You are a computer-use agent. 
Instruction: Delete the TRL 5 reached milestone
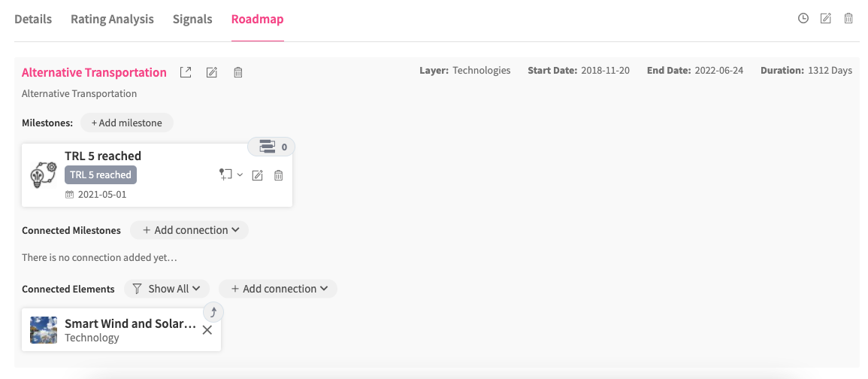click(x=279, y=175)
